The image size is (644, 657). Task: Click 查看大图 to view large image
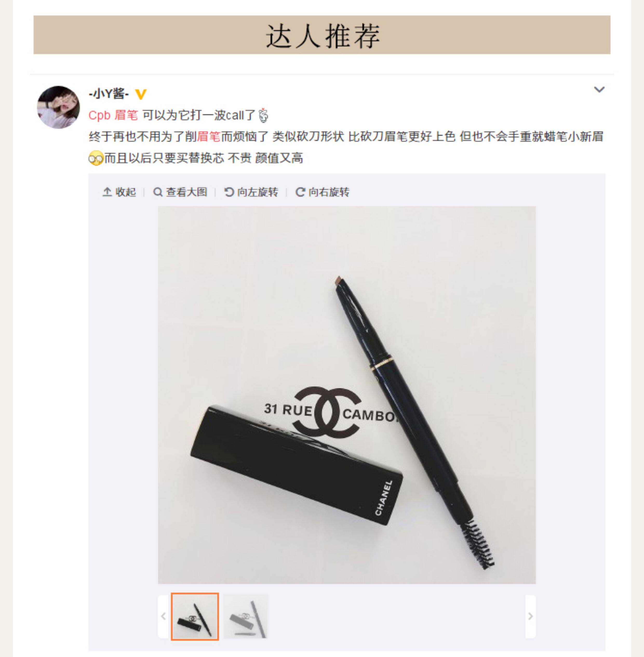pyautogui.click(x=180, y=192)
